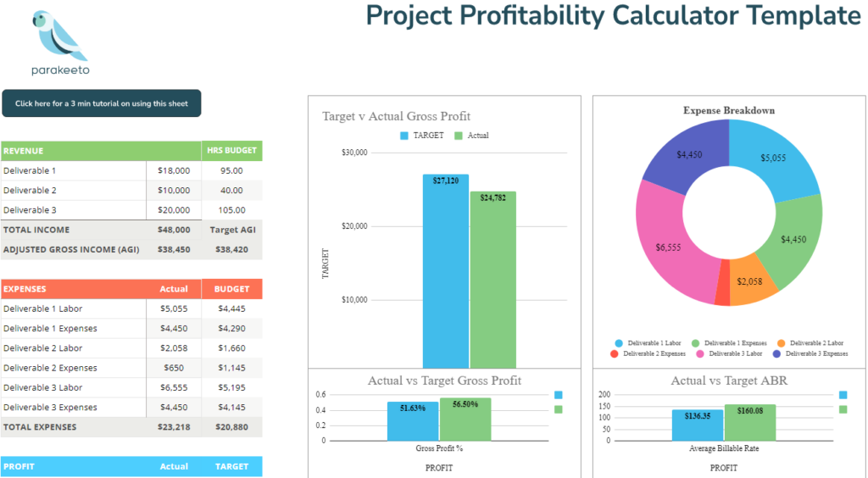
Task: Click the Deliverable 2 Expenses $650 cell
Action: [174, 368]
